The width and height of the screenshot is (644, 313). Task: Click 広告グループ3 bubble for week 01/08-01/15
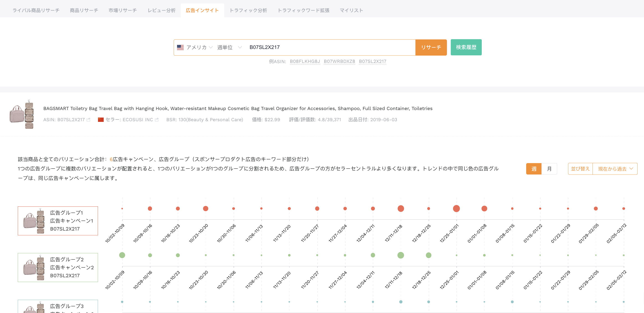(x=512, y=302)
